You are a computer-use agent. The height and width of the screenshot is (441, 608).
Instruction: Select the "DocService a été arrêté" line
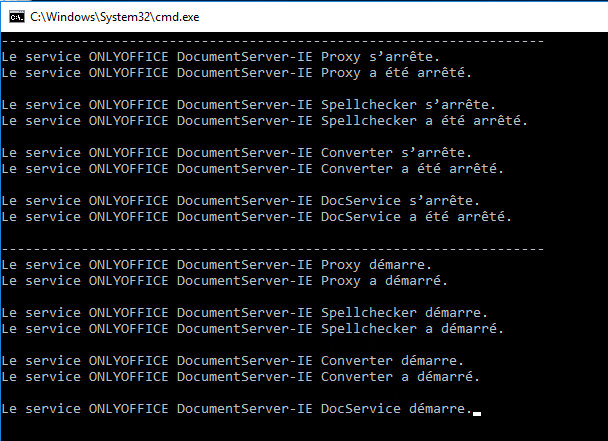coord(257,217)
